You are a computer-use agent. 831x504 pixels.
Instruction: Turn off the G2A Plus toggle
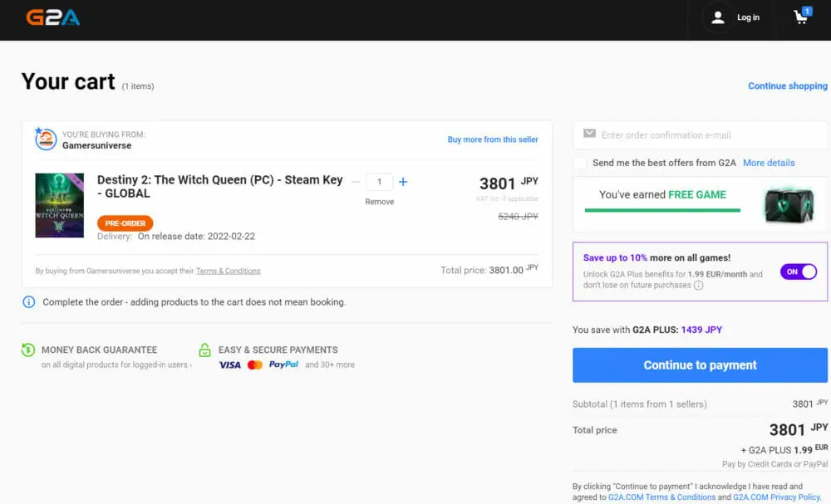click(799, 272)
